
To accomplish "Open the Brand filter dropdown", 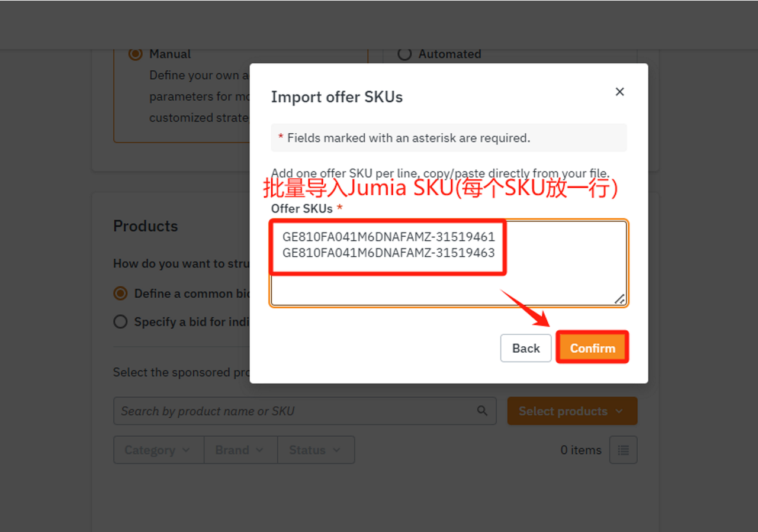I will click(x=240, y=450).
